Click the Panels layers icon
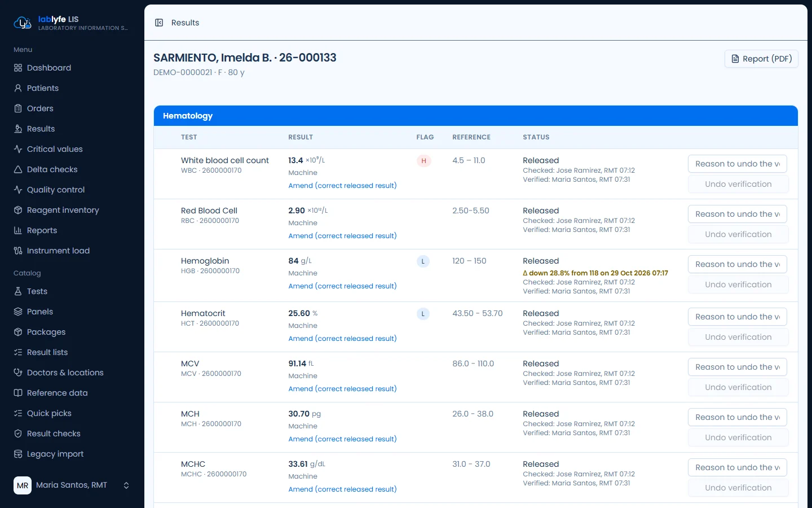 (18, 312)
